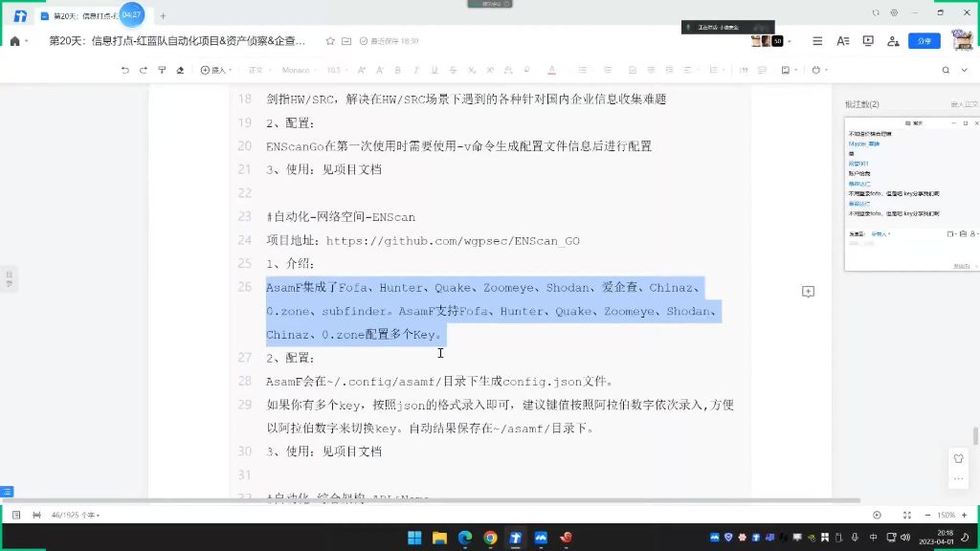
Task: Click the redo arrow in toolbar
Action: 144,70
